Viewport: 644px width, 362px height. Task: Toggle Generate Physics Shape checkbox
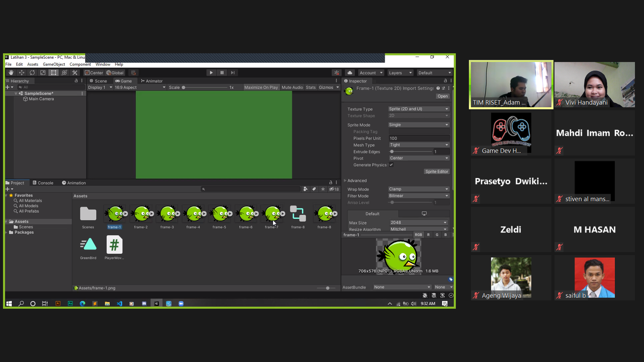(391, 165)
